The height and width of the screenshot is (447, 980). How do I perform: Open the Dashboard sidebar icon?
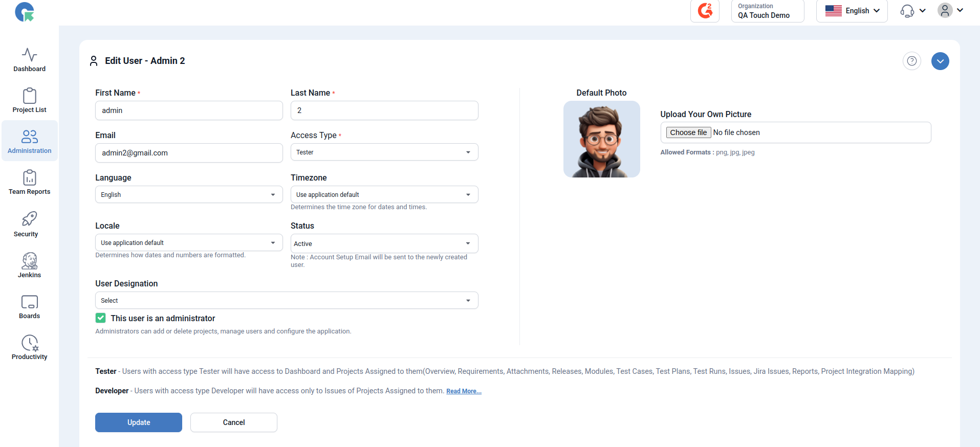[29, 54]
